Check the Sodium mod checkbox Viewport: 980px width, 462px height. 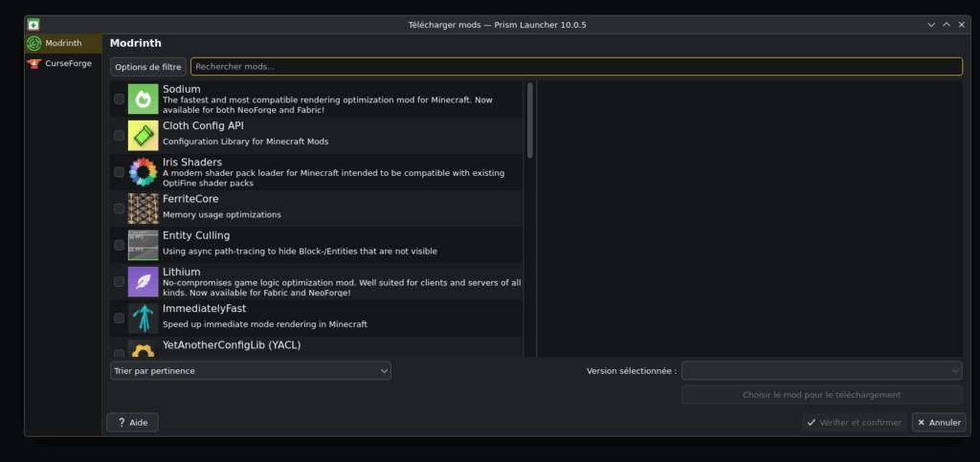[120, 99]
